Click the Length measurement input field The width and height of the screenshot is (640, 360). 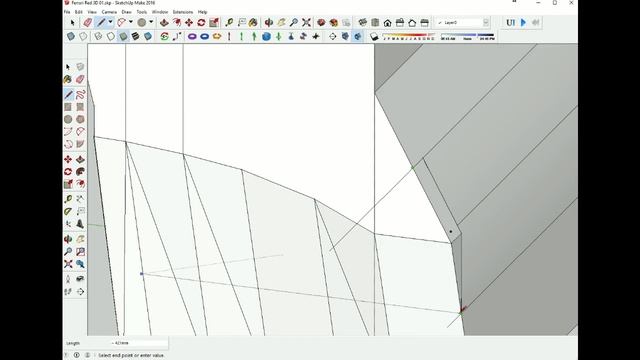tap(139, 343)
